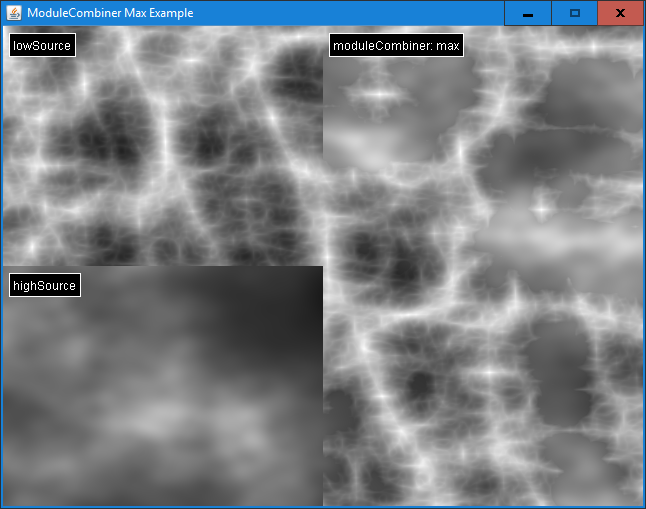Click the bright white star spot in max output
The height and width of the screenshot is (509, 646).
(541, 209)
